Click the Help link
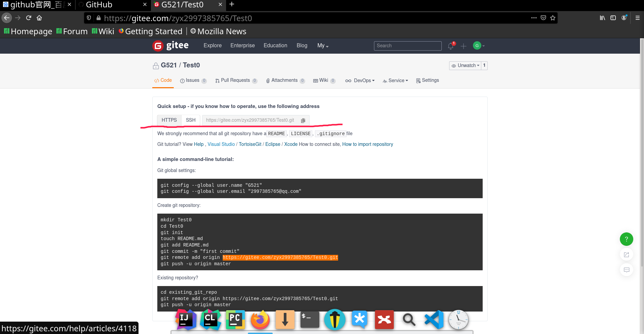644x334 pixels. coord(199,144)
